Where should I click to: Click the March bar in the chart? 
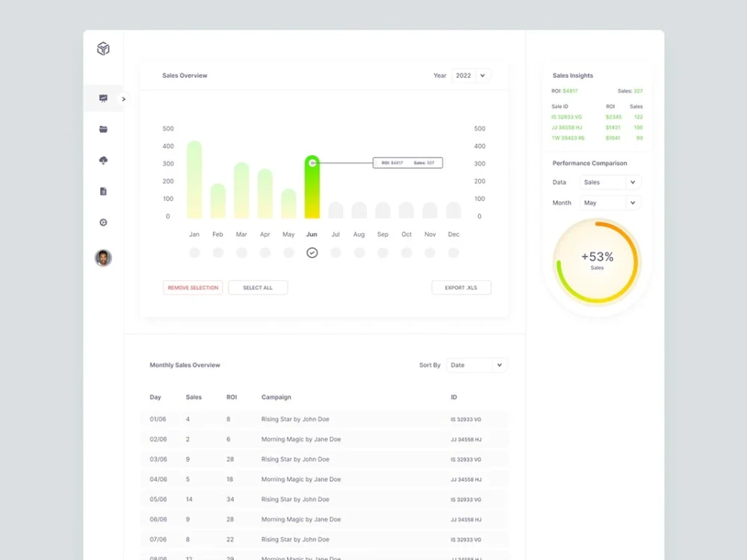tap(241, 190)
